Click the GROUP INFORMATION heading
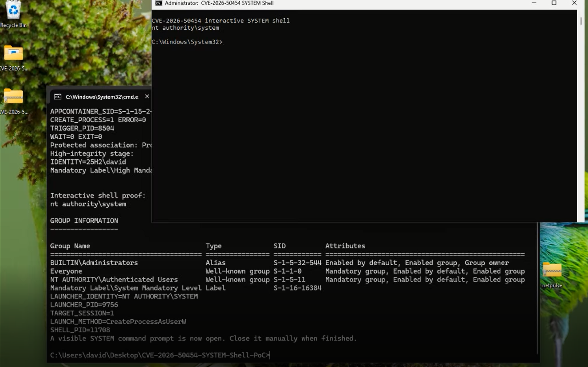 tap(84, 221)
